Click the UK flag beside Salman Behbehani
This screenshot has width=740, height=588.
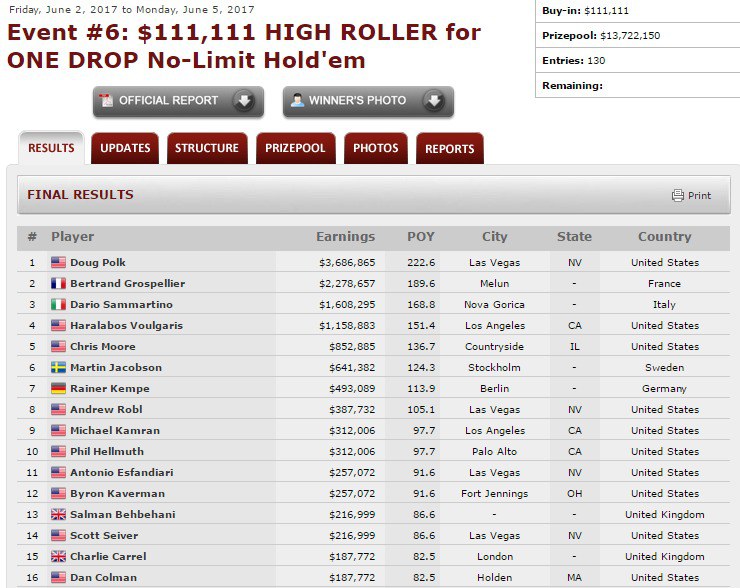pyautogui.click(x=58, y=515)
